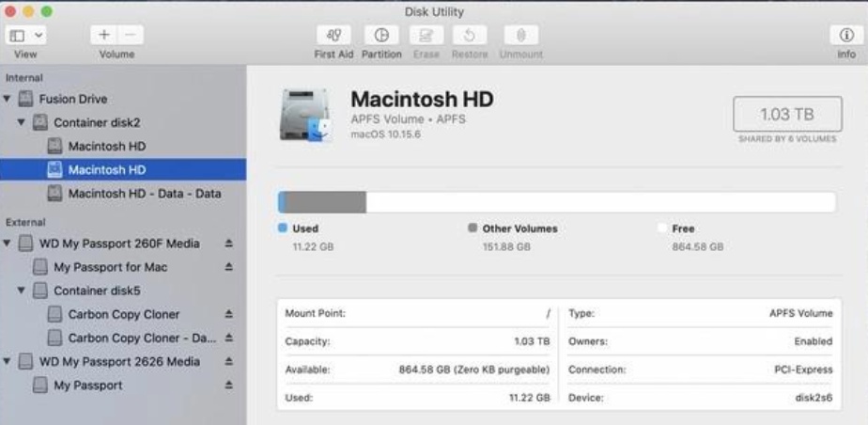Image resolution: width=868 pixels, height=425 pixels.
Task: Click the large Macintosh HD drive icon
Action: point(305,115)
